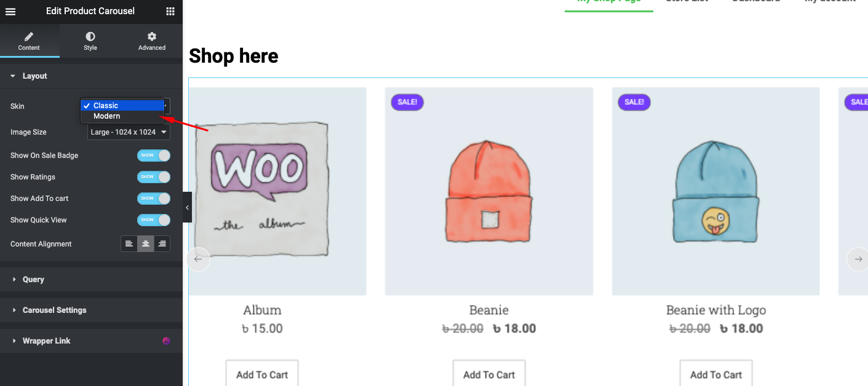Toggle Show Ratings switch
This screenshot has width=868, height=386.
pyautogui.click(x=153, y=177)
